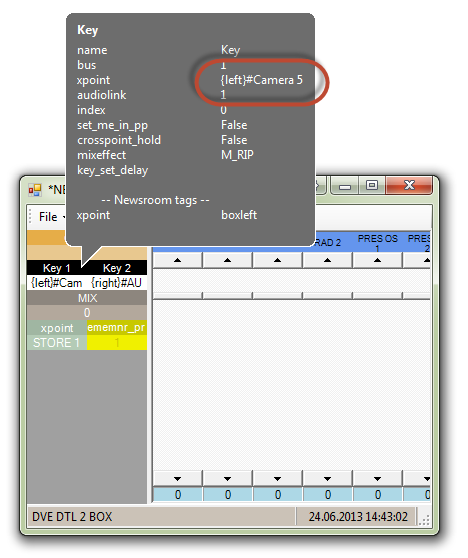Open the File menu
Viewport: 468px width, 558px height.
(48, 217)
